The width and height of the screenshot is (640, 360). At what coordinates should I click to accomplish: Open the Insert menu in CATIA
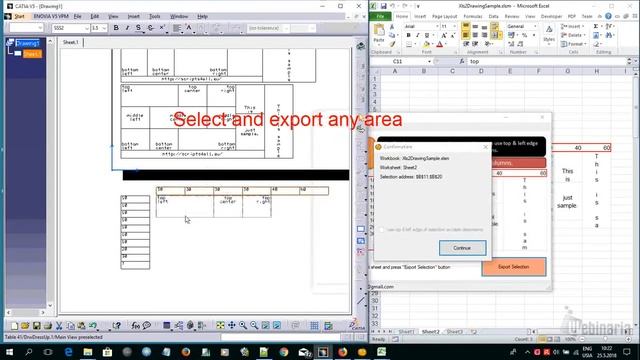coord(133,16)
